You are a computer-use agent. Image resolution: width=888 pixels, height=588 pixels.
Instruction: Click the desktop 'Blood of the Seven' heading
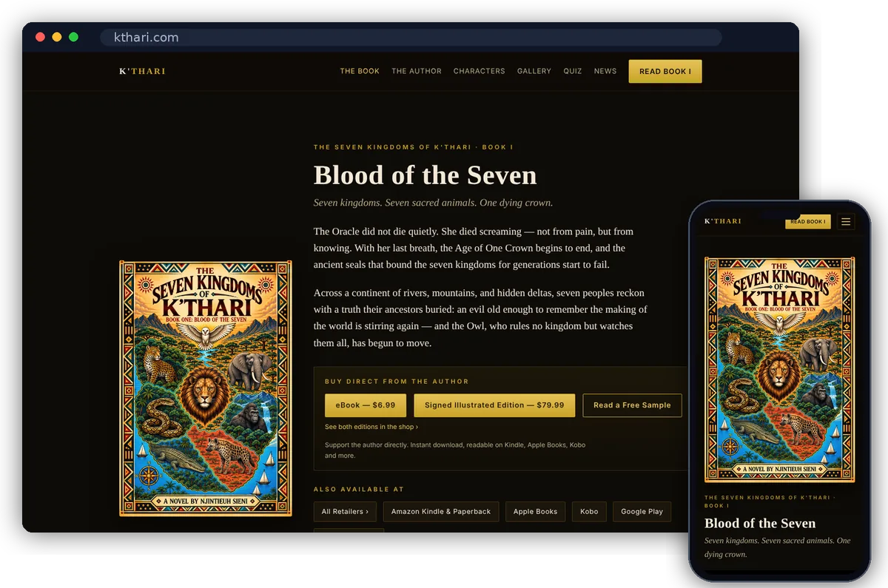coord(425,175)
